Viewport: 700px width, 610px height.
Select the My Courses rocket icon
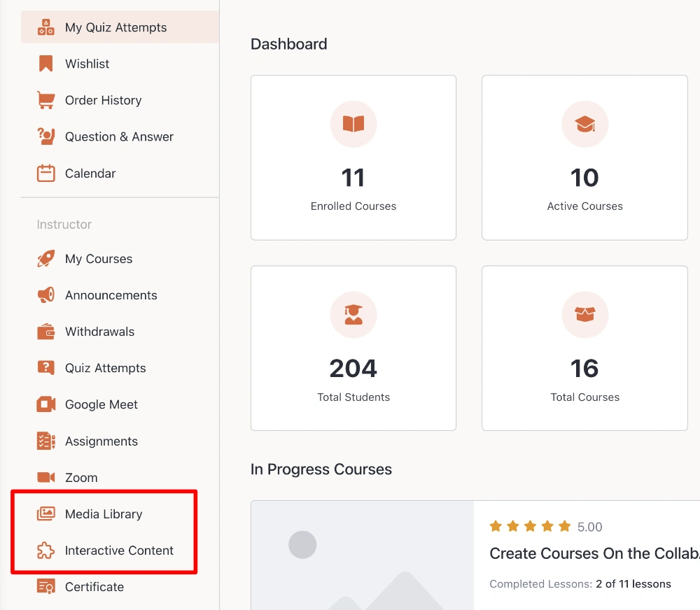[45, 258]
